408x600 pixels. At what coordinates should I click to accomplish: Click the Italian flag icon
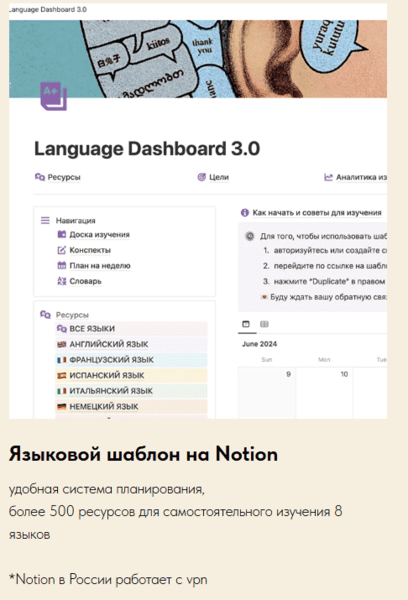click(x=62, y=391)
